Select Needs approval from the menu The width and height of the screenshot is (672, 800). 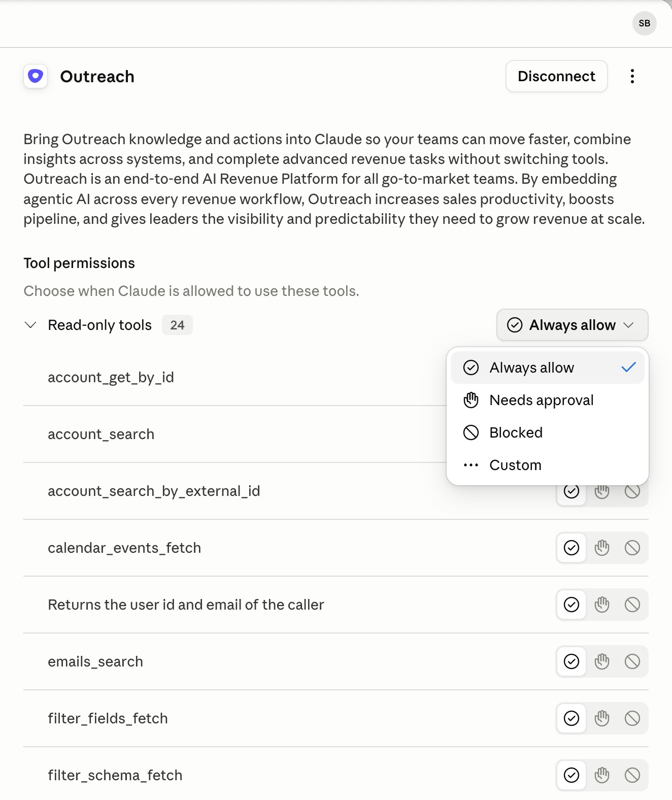point(547,400)
